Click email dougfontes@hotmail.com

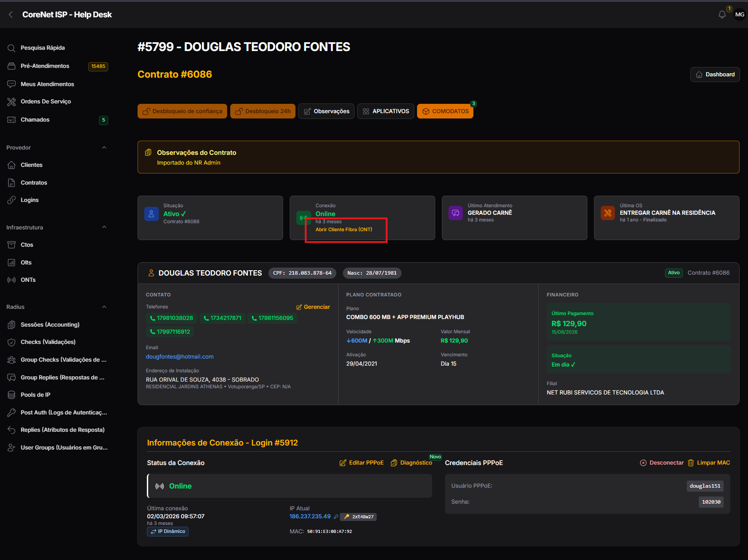(180, 357)
